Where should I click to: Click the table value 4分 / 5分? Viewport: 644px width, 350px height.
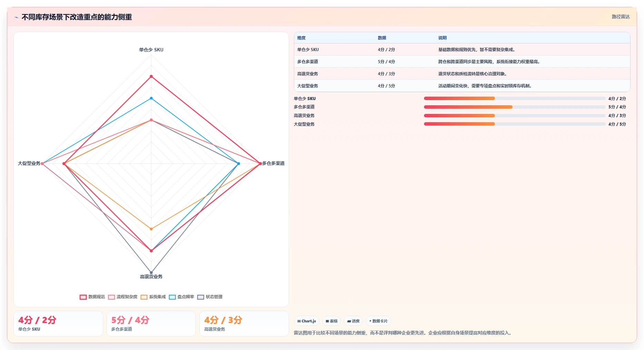click(386, 86)
